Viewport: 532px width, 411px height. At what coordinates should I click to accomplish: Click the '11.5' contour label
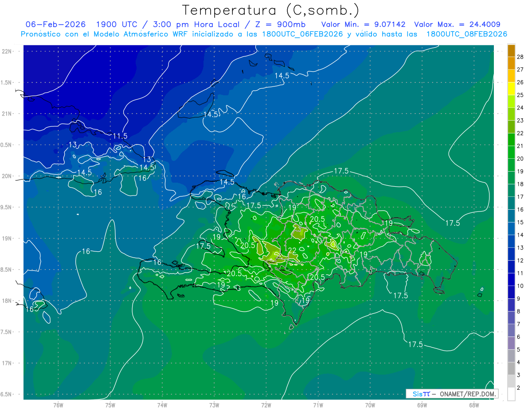pos(120,136)
